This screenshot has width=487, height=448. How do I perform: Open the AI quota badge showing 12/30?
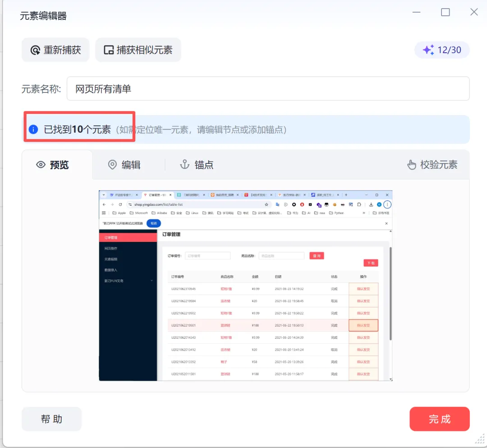point(441,50)
